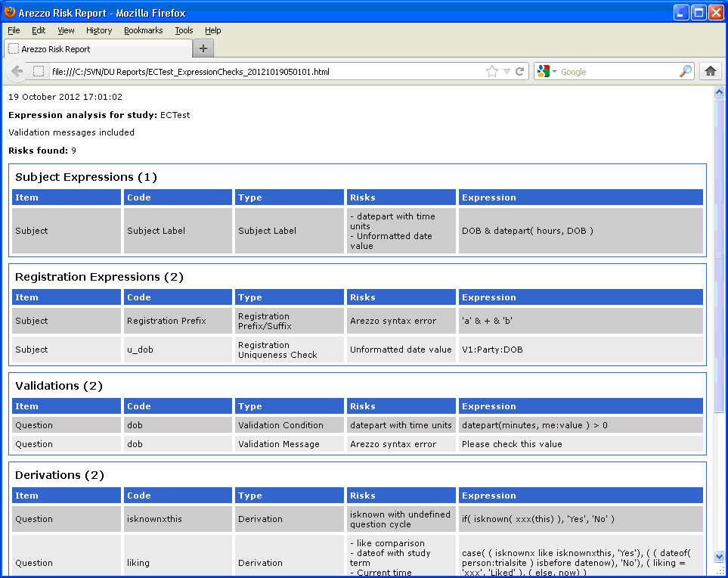
Task: Click 'datepart with time units' in Validations table
Action: (x=401, y=425)
